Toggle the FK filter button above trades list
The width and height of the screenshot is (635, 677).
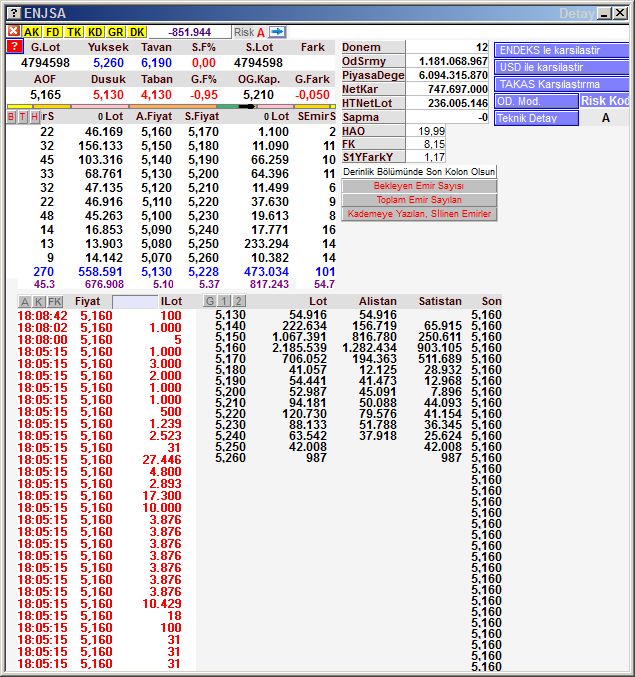coord(55,301)
